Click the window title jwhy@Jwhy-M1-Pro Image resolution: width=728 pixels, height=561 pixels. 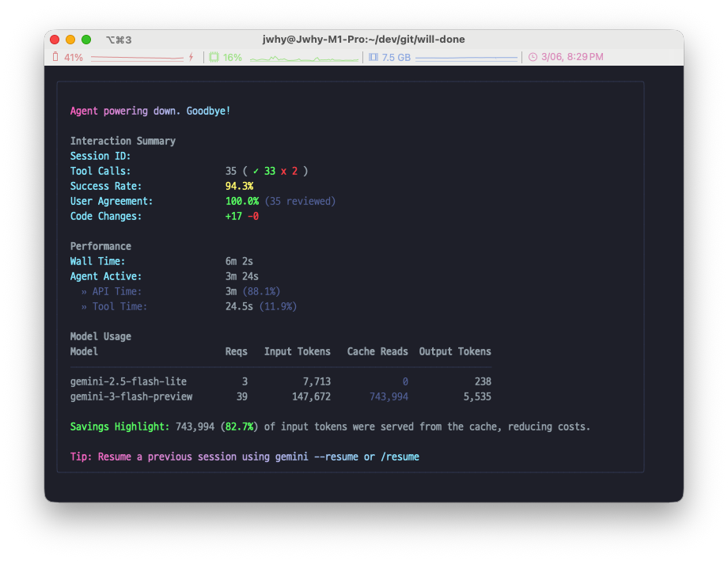[363, 40]
